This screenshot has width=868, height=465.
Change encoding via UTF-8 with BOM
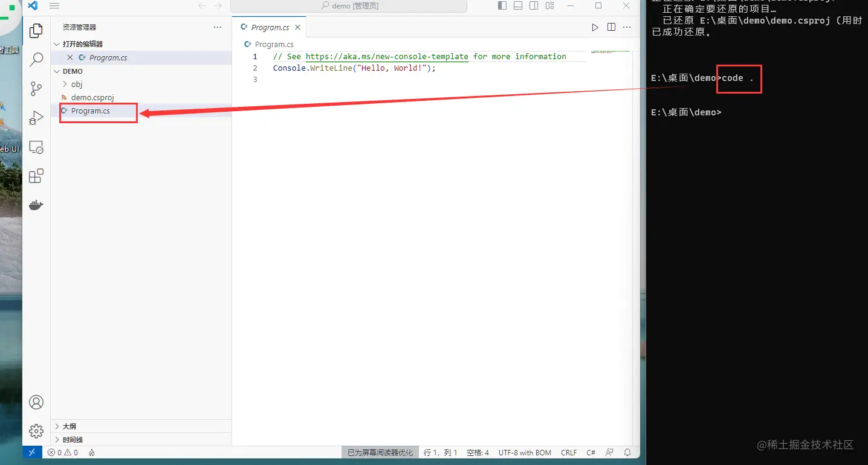coord(525,452)
